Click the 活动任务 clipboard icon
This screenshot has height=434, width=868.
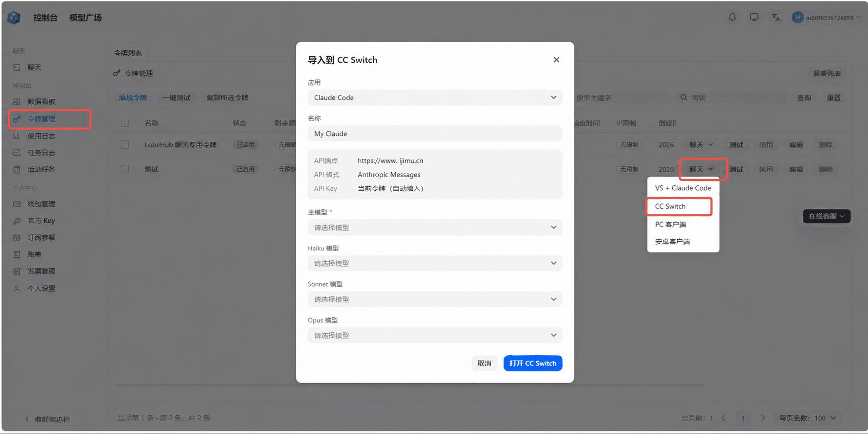[x=17, y=169]
